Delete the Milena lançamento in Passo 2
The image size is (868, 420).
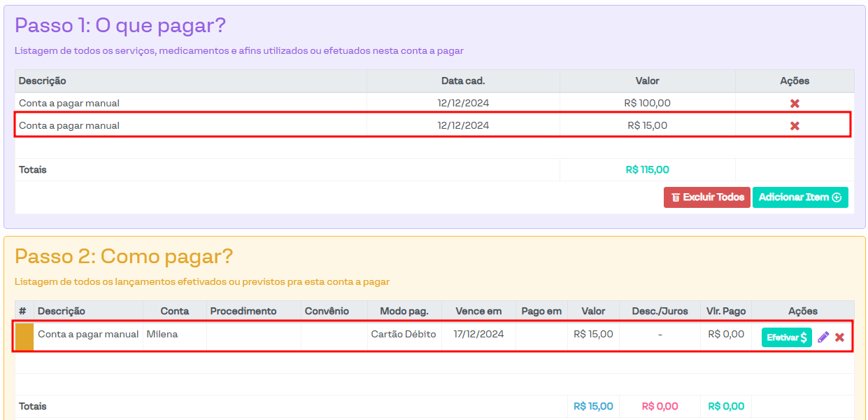(839, 337)
